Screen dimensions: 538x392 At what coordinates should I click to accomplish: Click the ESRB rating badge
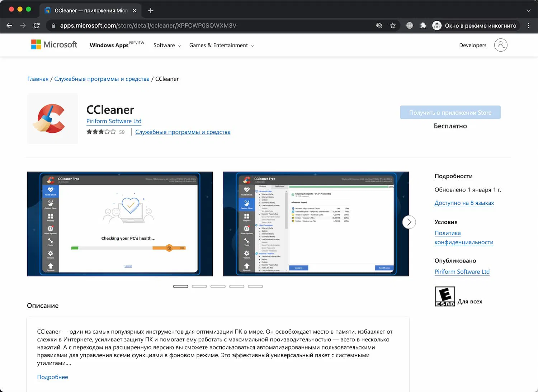(x=445, y=296)
